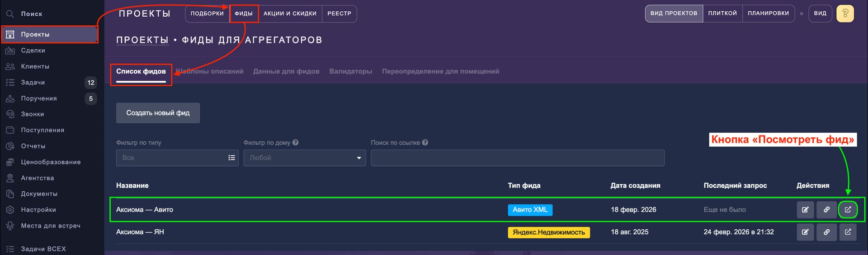Click Создать новый фид button
The width and height of the screenshot is (868, 255).
158,113
